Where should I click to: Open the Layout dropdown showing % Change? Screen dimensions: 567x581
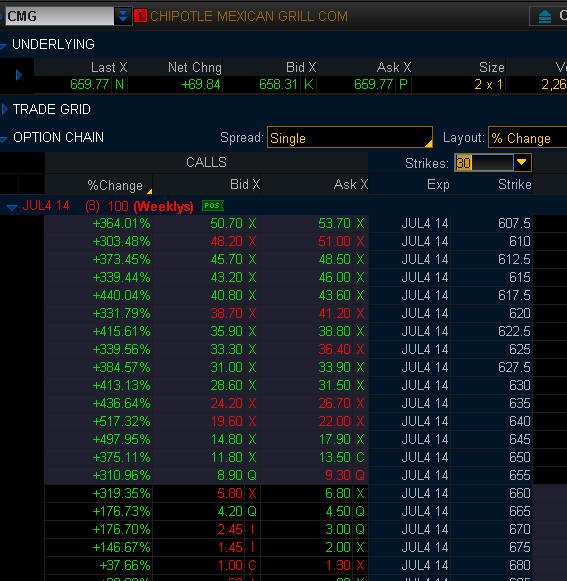(x=528, y=138)
